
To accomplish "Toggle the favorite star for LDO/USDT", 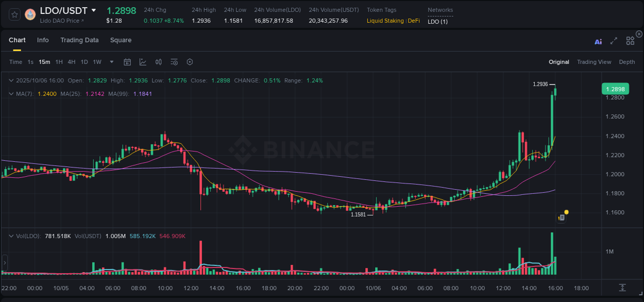I will coord(14,15).
